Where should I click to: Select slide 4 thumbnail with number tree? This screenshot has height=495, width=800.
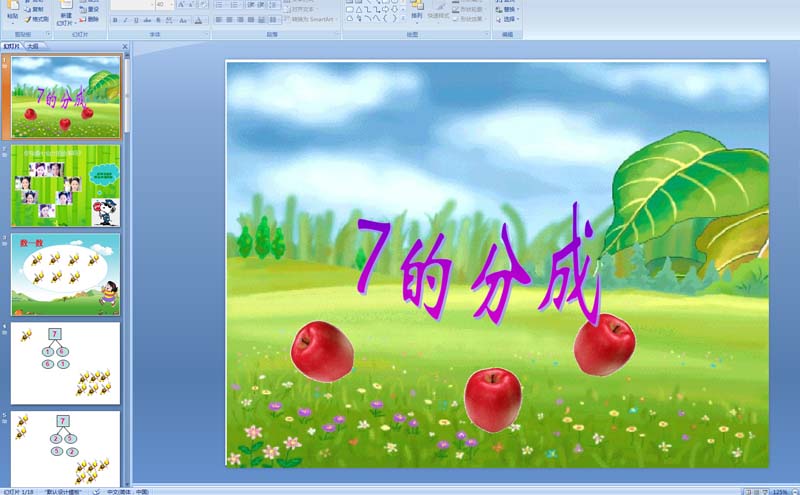[65, 362]
